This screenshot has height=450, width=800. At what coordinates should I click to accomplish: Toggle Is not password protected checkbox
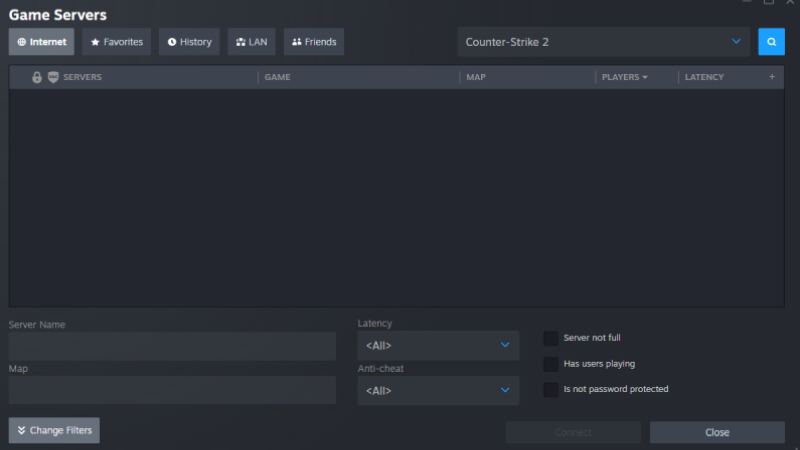click(551, 389)
